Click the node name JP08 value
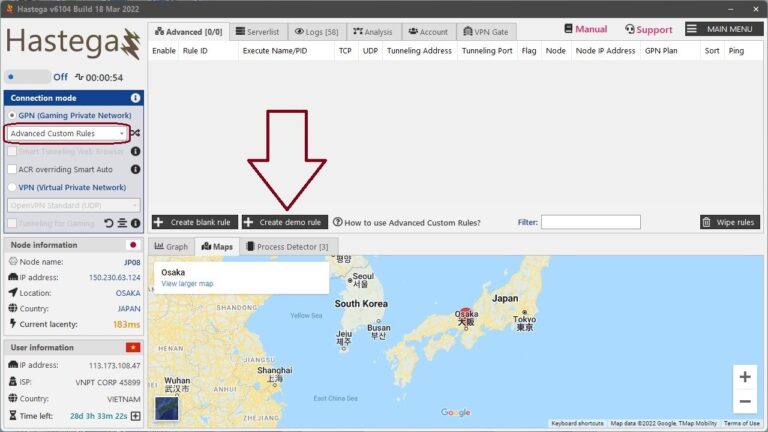The height and width of the screenshot is (432, 768). point(132,262)
